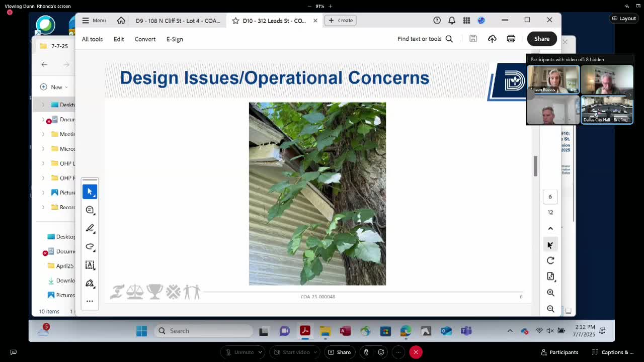Click Start video in meeting bar
The width and height of the screenshot is (644, 362).
[292, 352]
